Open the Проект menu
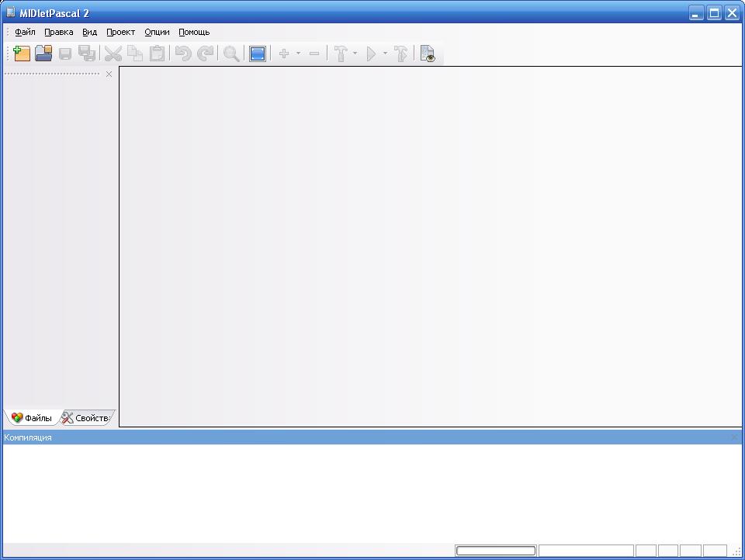The height and width of the screenshot is (560, 745). click(x=120, y=32)
